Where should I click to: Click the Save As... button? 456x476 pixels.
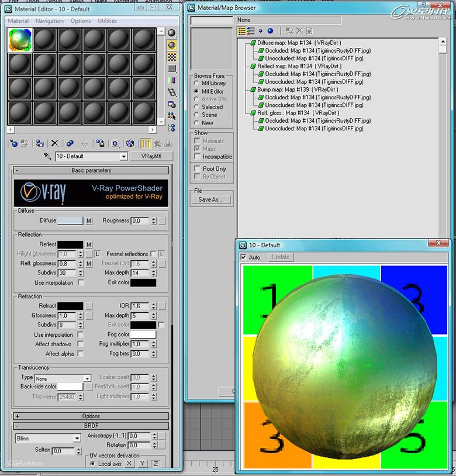tap(210, 199)
